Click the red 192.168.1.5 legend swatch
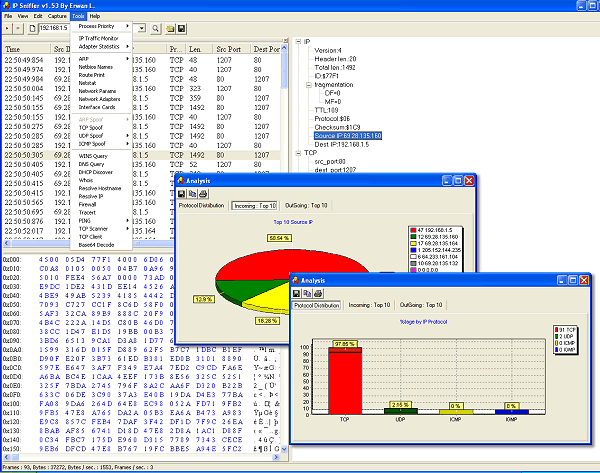Image resolution: width=600 pixels, height=473 pixels. (413, 230)
